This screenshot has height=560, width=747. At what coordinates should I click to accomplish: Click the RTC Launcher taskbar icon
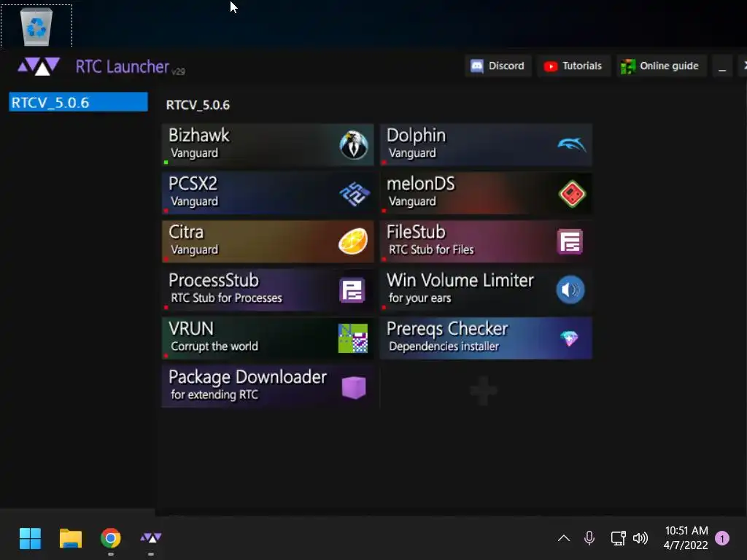[x=150, y=538]
